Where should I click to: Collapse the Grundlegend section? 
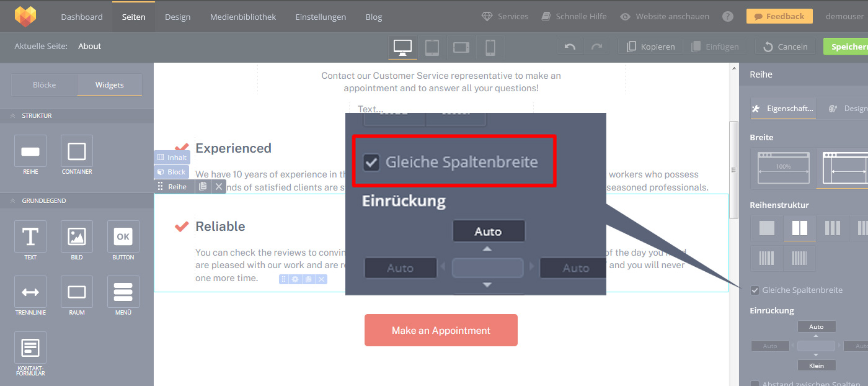click(12, 201)
